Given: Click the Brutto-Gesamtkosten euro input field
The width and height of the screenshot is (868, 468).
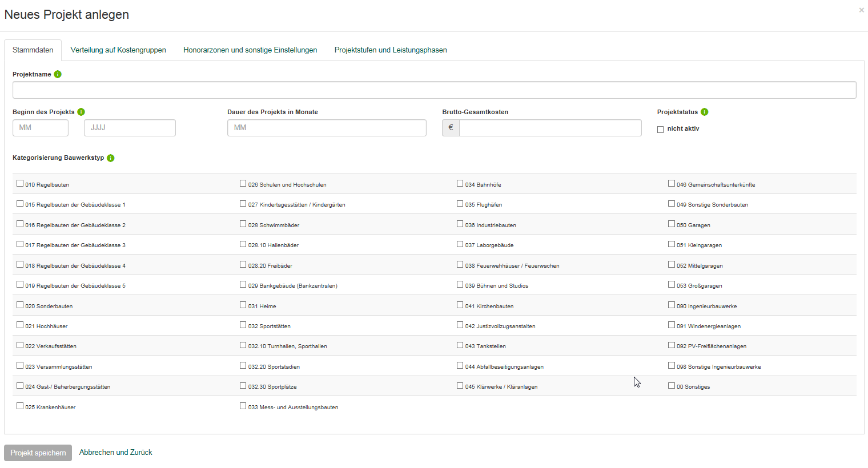Looking at the screenshot, I should [x=550, y=128].
